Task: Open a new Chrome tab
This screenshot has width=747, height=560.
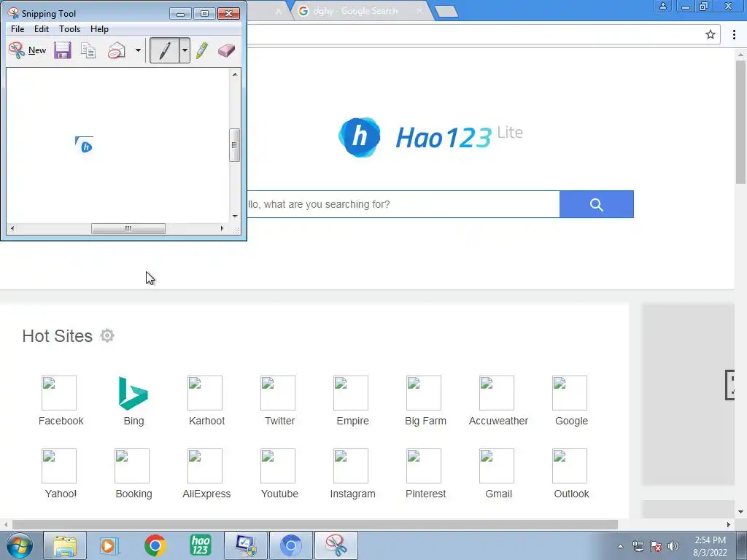Action: (446, 12)
